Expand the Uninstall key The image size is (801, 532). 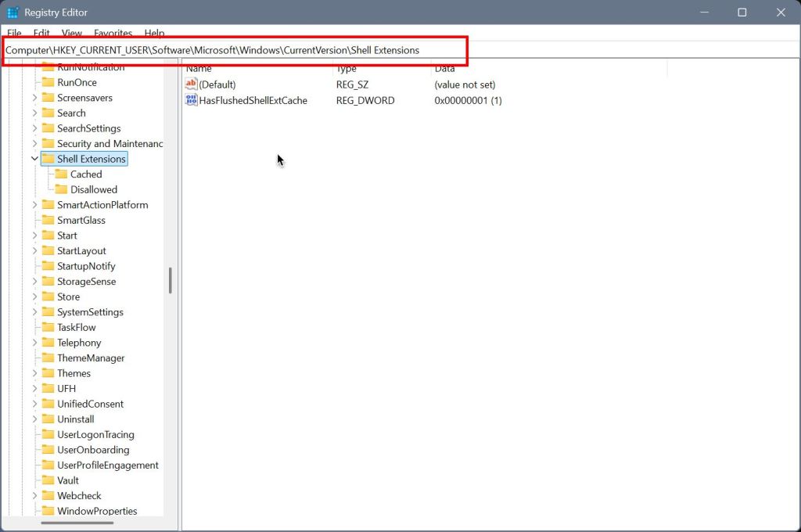pyautogui.click(x=34, y=419)
